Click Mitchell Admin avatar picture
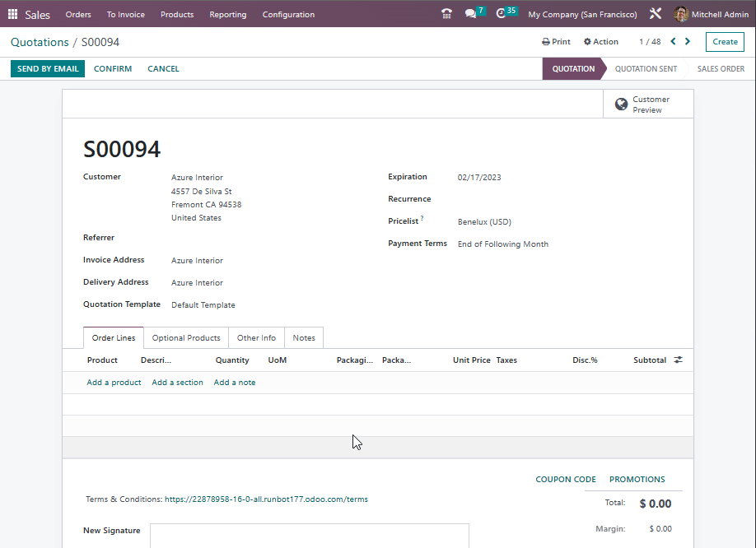 pyautogui.click(x=681, y=14)
